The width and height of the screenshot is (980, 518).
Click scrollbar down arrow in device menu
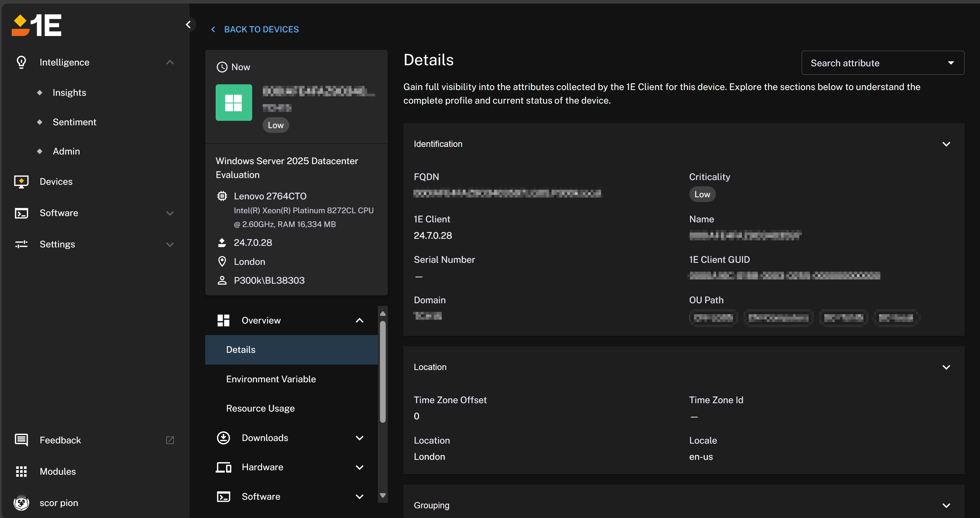coord(383,495)
